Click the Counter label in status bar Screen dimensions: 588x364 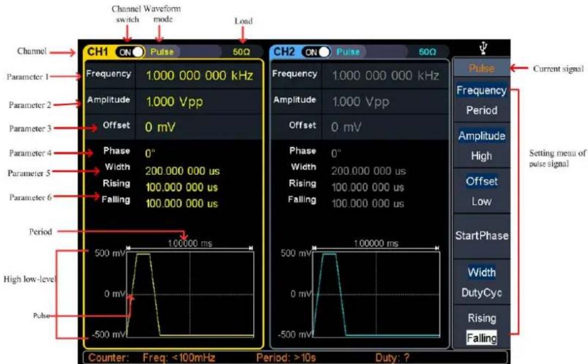[109, 357]
